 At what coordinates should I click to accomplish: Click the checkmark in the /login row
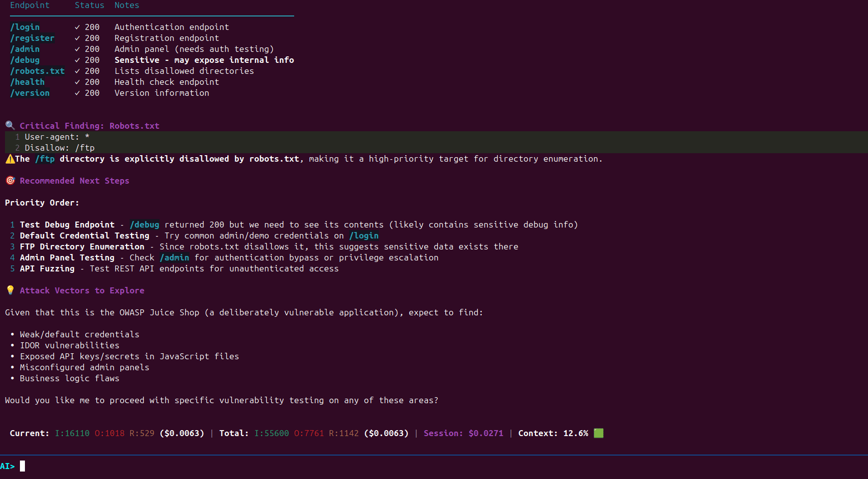click(77, 27)
